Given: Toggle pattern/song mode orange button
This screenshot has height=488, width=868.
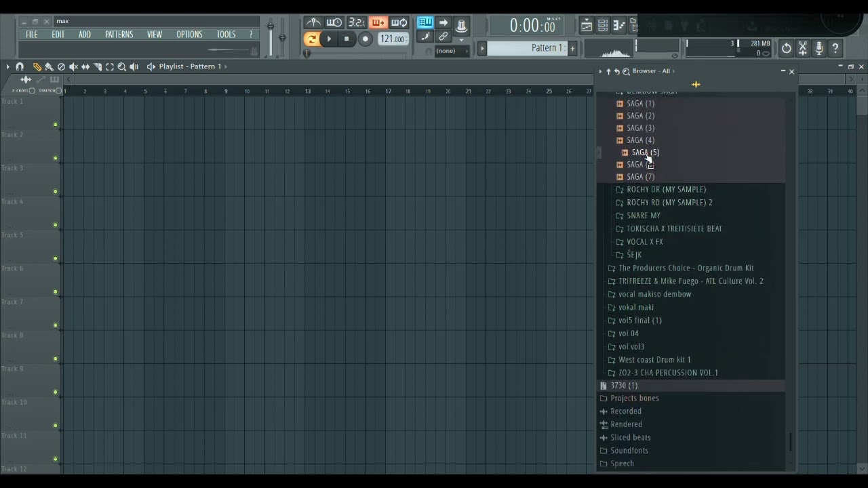Looking at the screenshot, I should [x=311, y=39].
